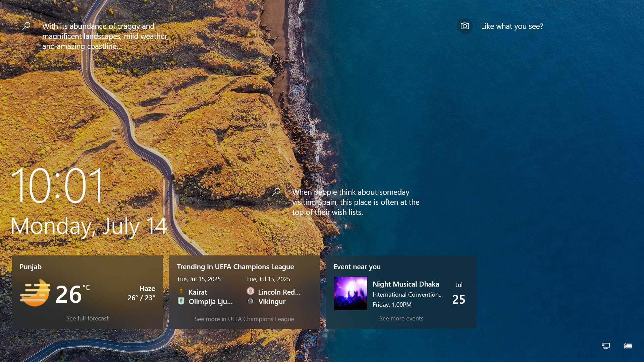Click the Friday, 1:00PM event time
This screenshot has width=644, height=362.
click(392, 304)
